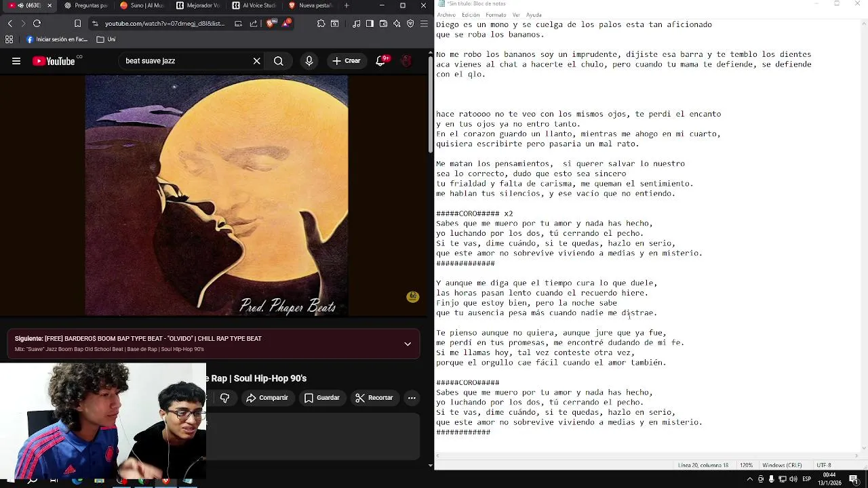Click the YouTube page vertical scrollbar

pyautogui.click(x=431, y=105)
